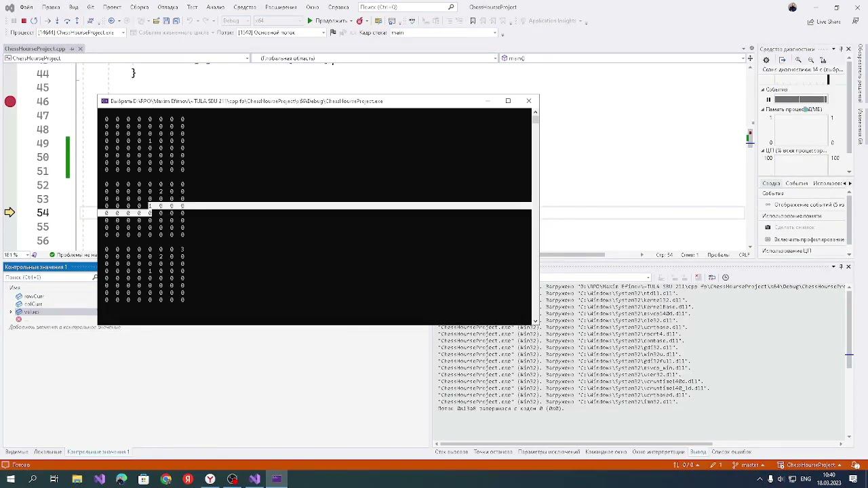Select the События tab in diagnostics

(797, 184)
